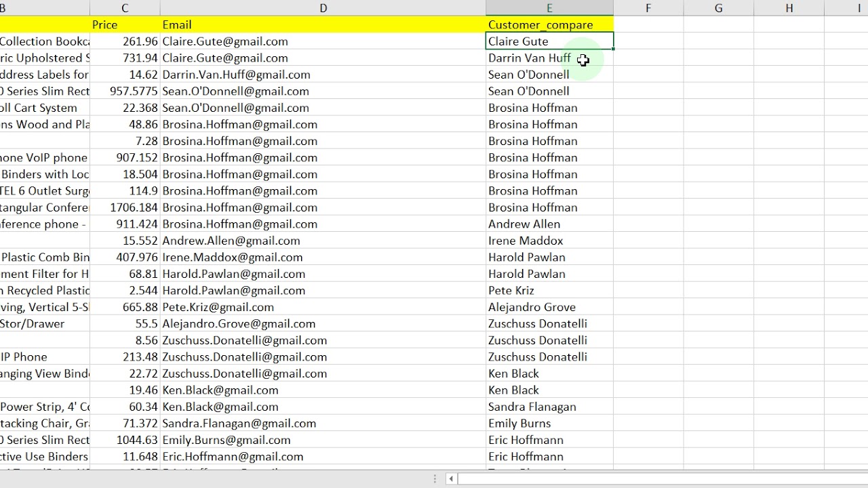Click the Emily.Burns@gmail.com email cell
Image resolution: width=868 pixels, height=488 pixels.
point(323,440)
